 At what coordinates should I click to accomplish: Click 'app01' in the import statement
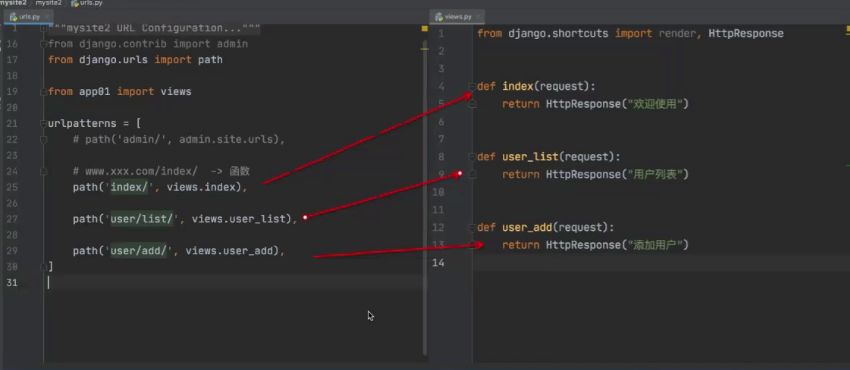(95, 92)
